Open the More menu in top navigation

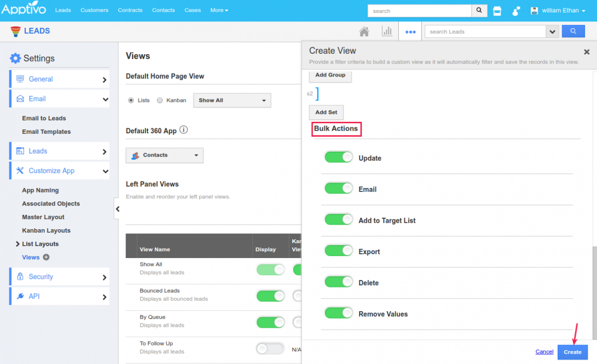pyautogui.click(x=219, y=10)
